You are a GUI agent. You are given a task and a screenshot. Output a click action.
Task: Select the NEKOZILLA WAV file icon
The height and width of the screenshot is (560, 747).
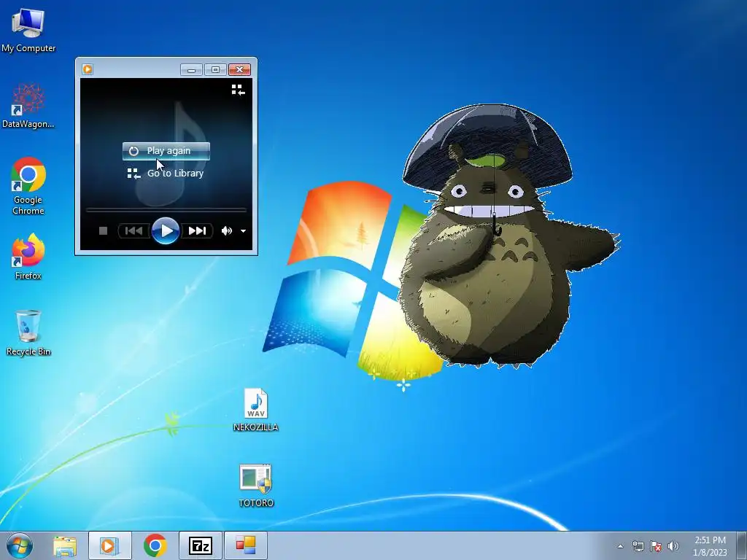click(256, 410)
